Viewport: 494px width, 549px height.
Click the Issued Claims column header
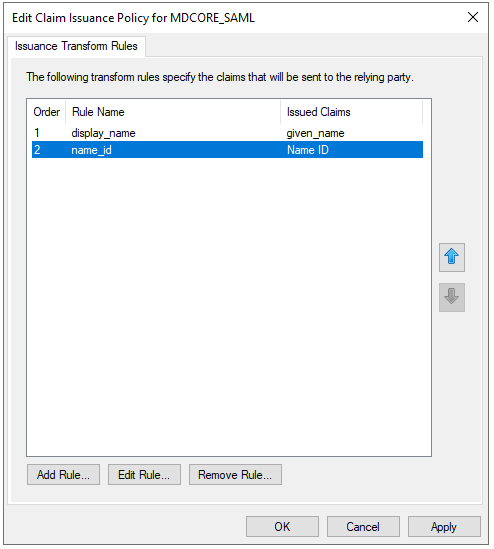click(352, 112)
